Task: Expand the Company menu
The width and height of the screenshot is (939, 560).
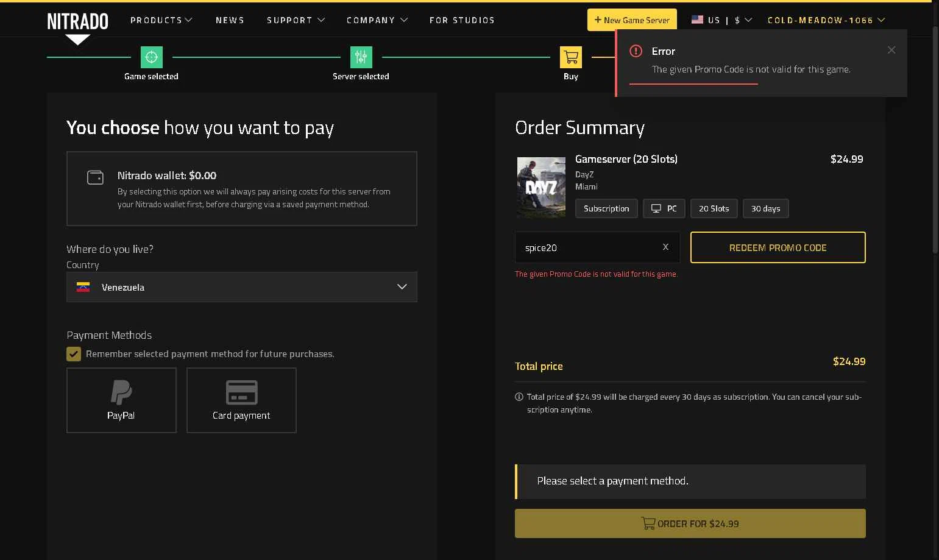Action: coord(377,20)
